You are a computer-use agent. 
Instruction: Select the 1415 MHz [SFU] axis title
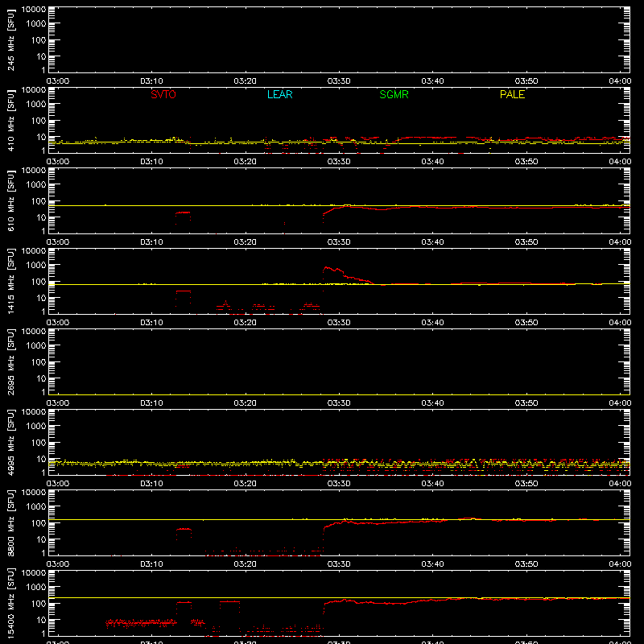(10, 281)
